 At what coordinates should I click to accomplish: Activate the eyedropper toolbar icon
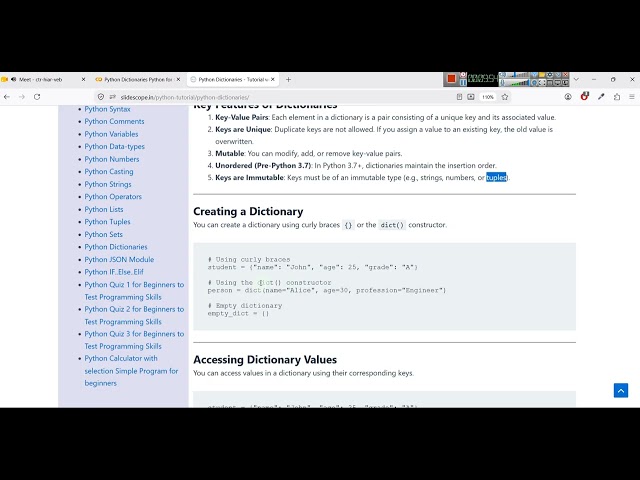pyautogui.click(x=601, y=97)
